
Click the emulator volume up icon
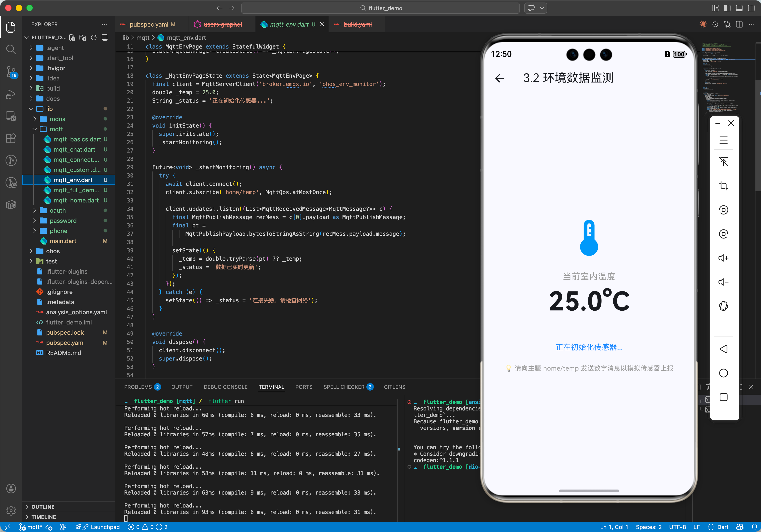tap(723, 258)
